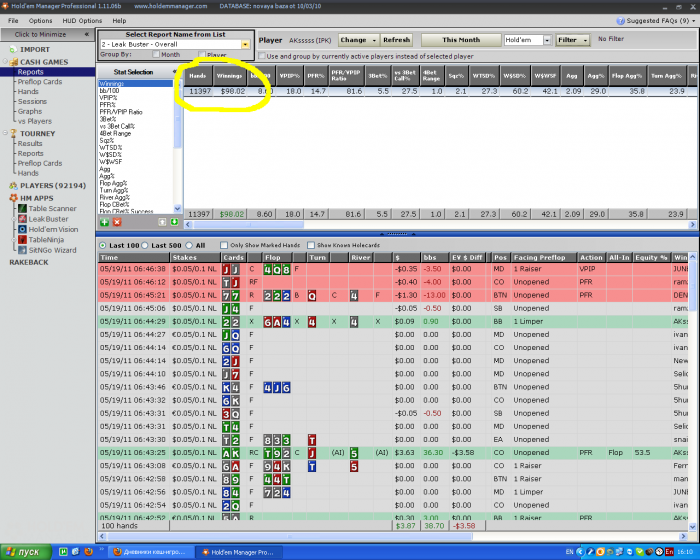
Task: Select Last 100 radio button
Action: click(x=103, y=245)
